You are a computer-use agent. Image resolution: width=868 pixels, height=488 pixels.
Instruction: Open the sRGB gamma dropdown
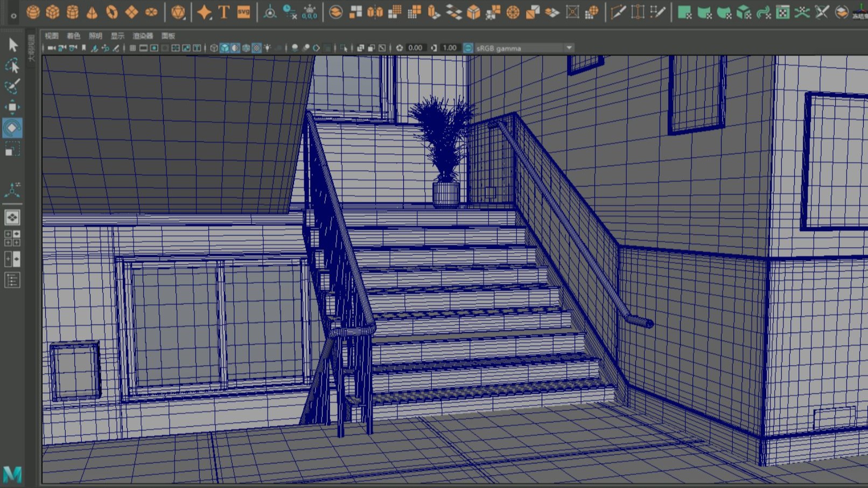coord(524,48)
